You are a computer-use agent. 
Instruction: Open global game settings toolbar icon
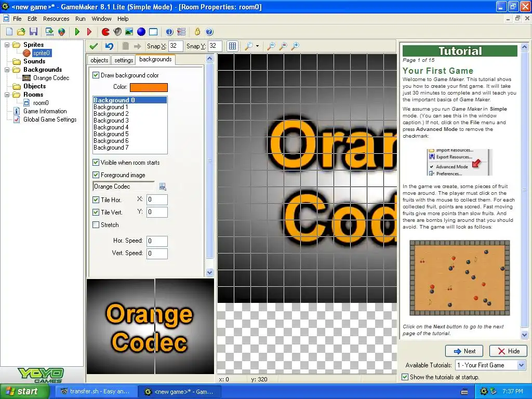[x=181, y=32]
